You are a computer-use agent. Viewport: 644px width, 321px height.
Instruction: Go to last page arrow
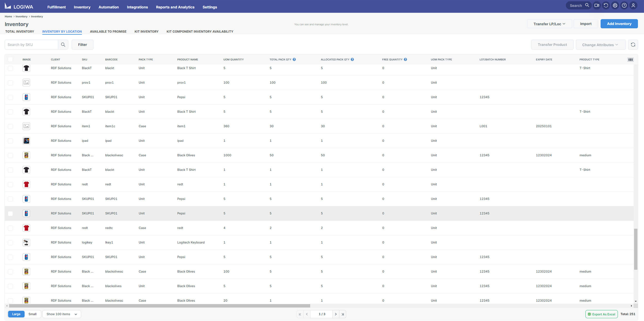[343, 314]
